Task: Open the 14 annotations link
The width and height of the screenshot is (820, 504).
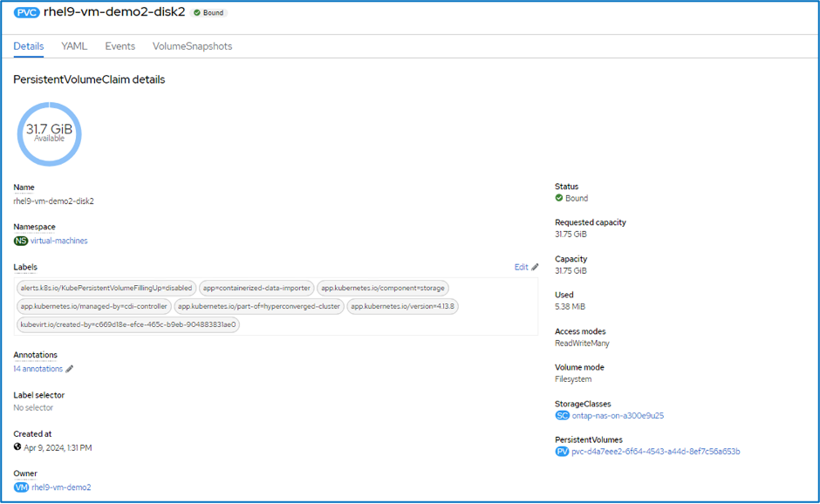Action: [x=38, y=369]
